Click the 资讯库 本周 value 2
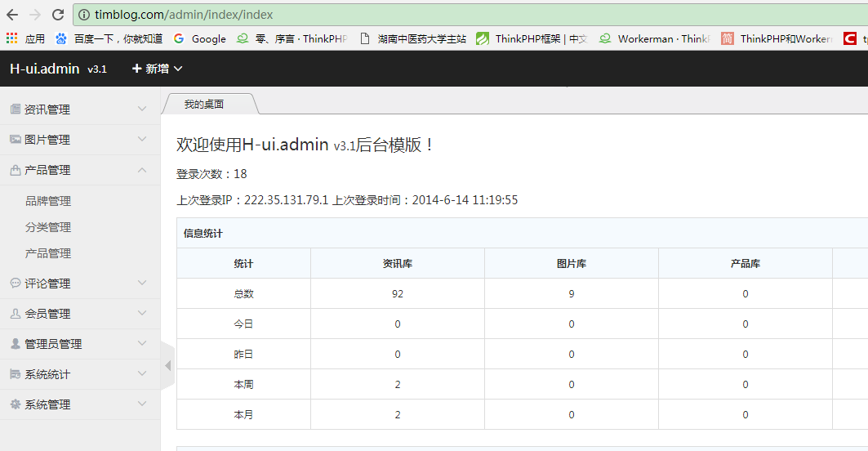This screenshot has width=868, height=451. coord(398,385)
